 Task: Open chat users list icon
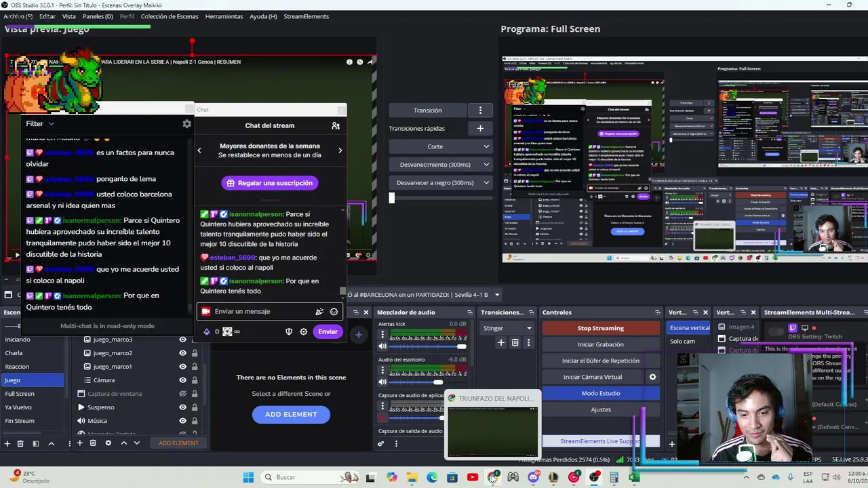335,125
